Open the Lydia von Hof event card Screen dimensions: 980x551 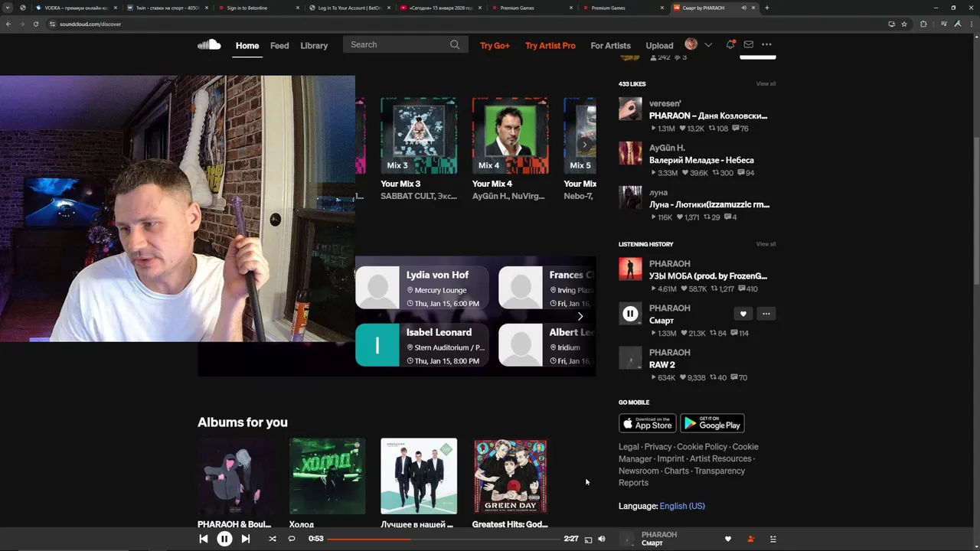coord(422,288)
